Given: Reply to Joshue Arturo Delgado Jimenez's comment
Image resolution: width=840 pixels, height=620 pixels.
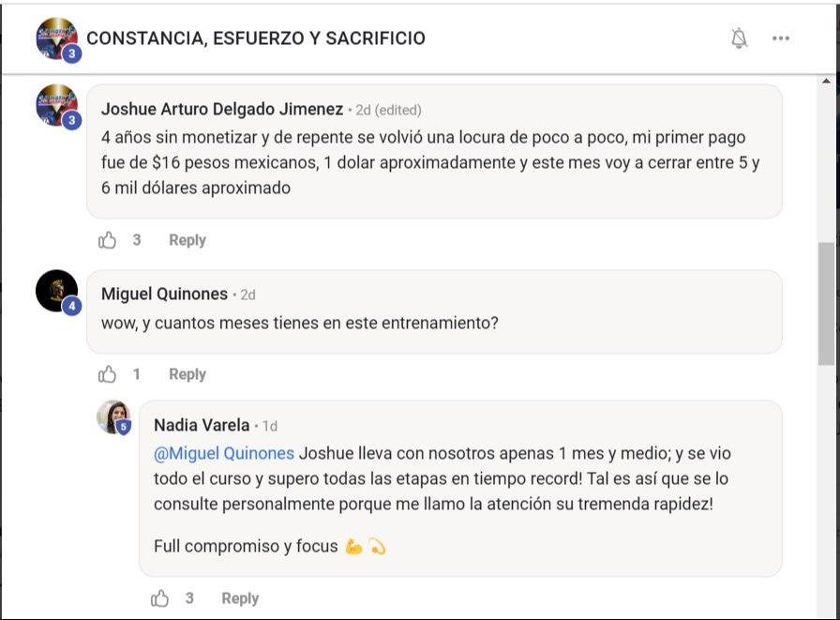Looking at the screenshot, I should (x=187, y=240).
